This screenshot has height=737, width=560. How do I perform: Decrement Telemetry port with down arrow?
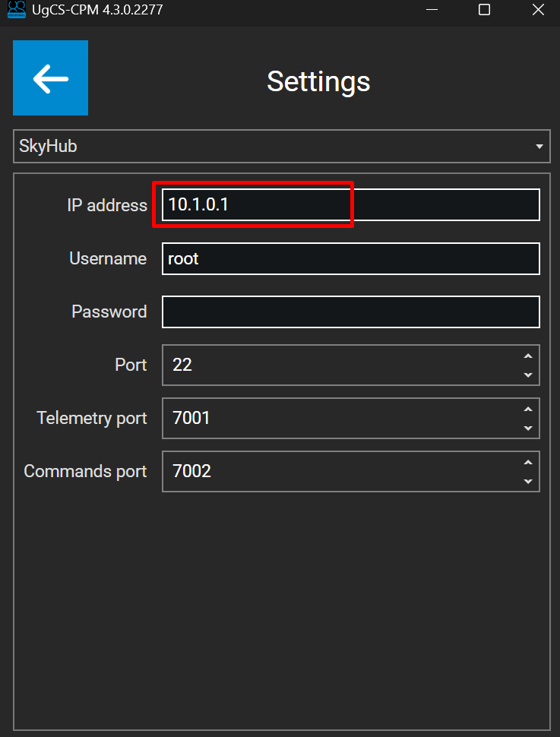(527, 427)
